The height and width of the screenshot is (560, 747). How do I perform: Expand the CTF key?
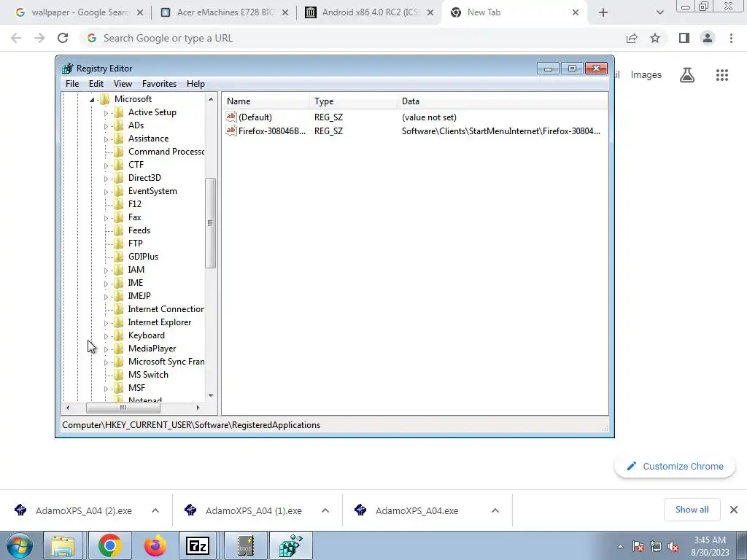[x=106, y=166]
